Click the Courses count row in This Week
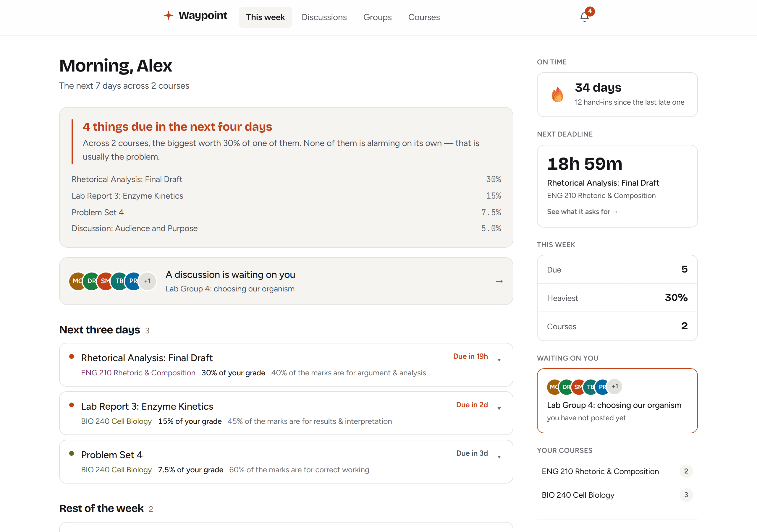This screenshot has width=757, height=532. point(617,326)
